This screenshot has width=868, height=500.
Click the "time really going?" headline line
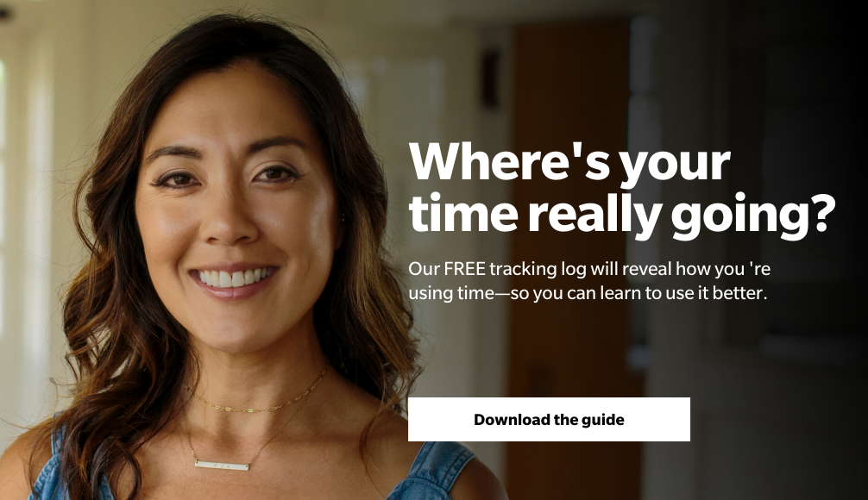click(621, 214)
